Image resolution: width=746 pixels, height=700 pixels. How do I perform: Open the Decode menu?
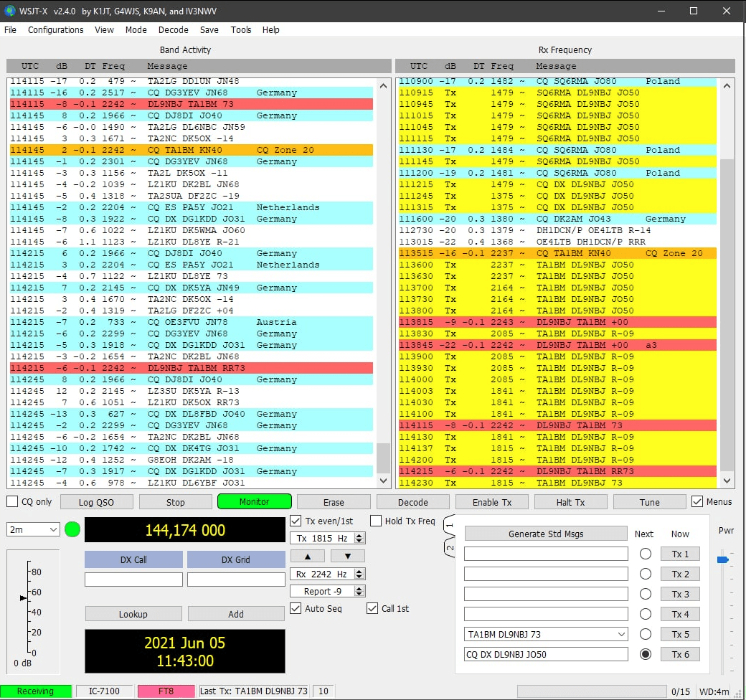(x=173, y=29)
